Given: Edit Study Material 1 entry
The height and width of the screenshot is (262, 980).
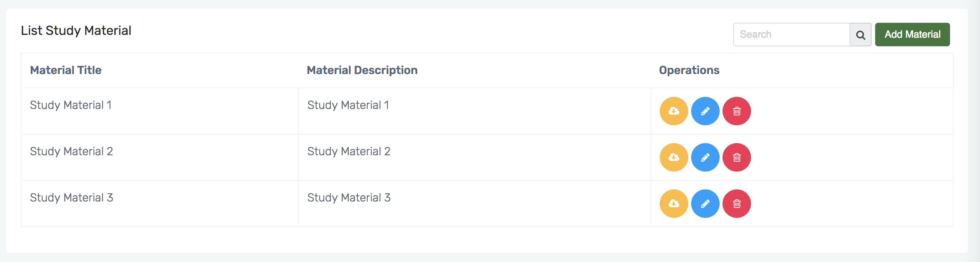Looking at the screenshot, I should pyautogui.click(x=705, y=111).
